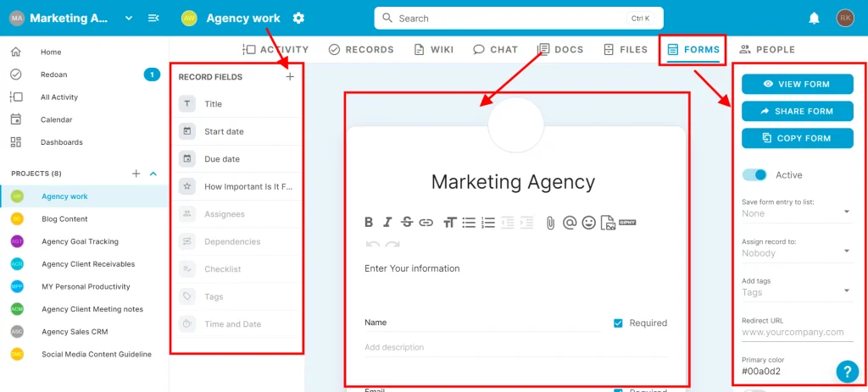Insert a link via toolbar icon
The width and height of the screenshot is (868, 392).
point(426,223)
